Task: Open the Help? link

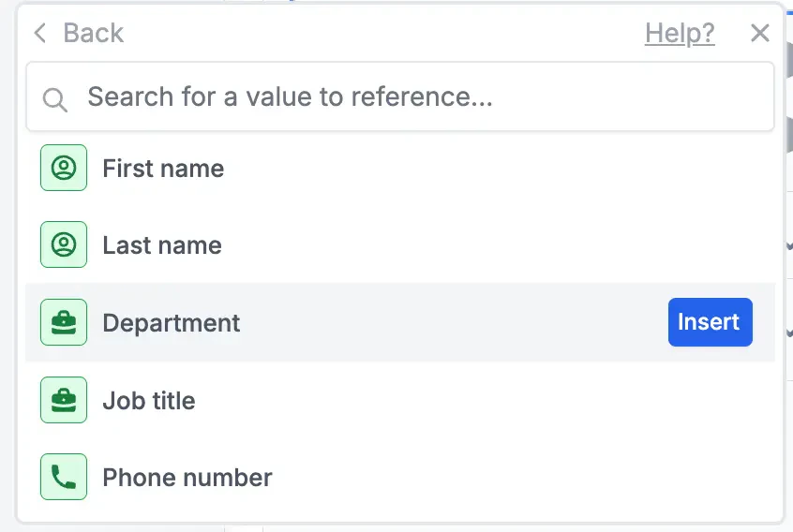Action: click(680, 34)
